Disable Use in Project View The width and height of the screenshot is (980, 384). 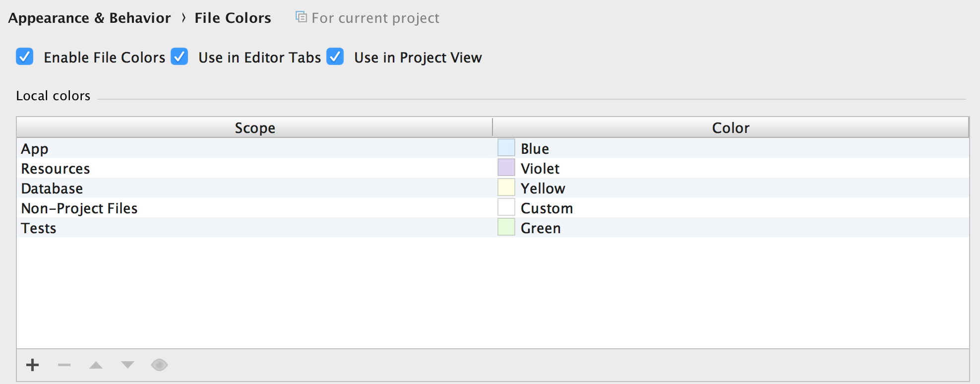coord(335,57)
